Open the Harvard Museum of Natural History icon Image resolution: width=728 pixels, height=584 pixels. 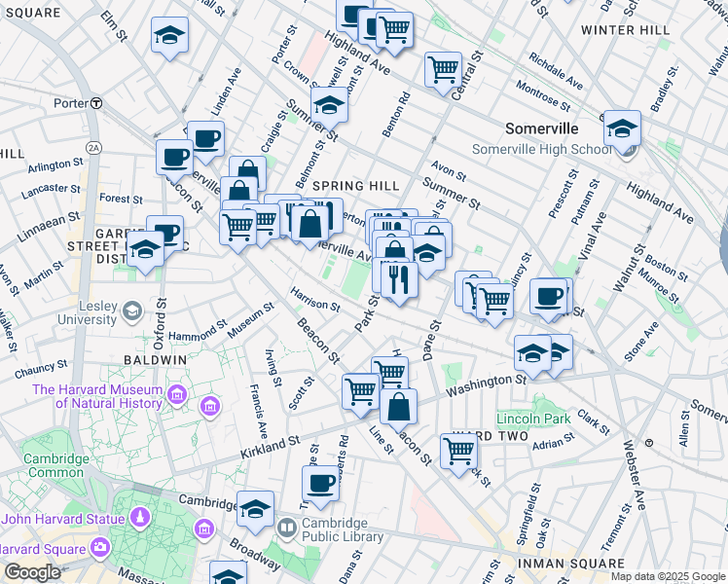(x=176, y=395)
